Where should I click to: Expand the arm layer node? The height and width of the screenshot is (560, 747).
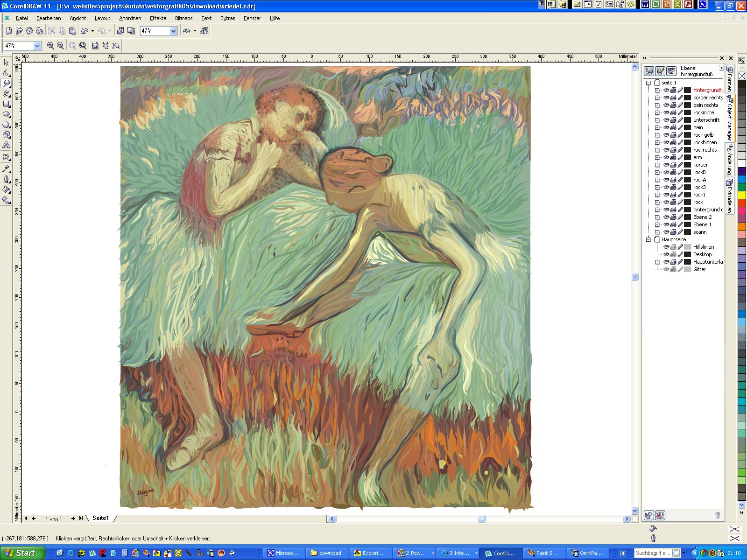click(x=657, y=157)
